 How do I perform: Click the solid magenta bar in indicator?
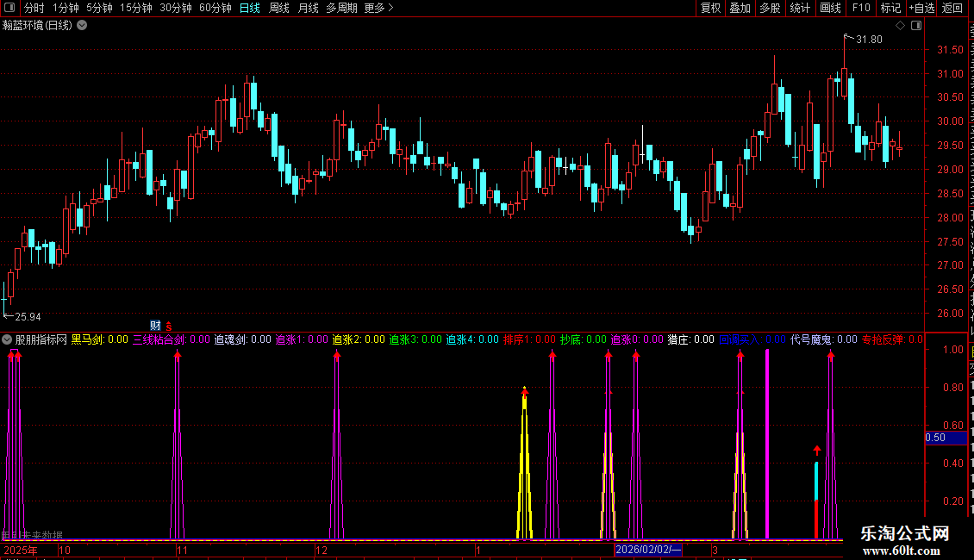(x=767, y=444)
